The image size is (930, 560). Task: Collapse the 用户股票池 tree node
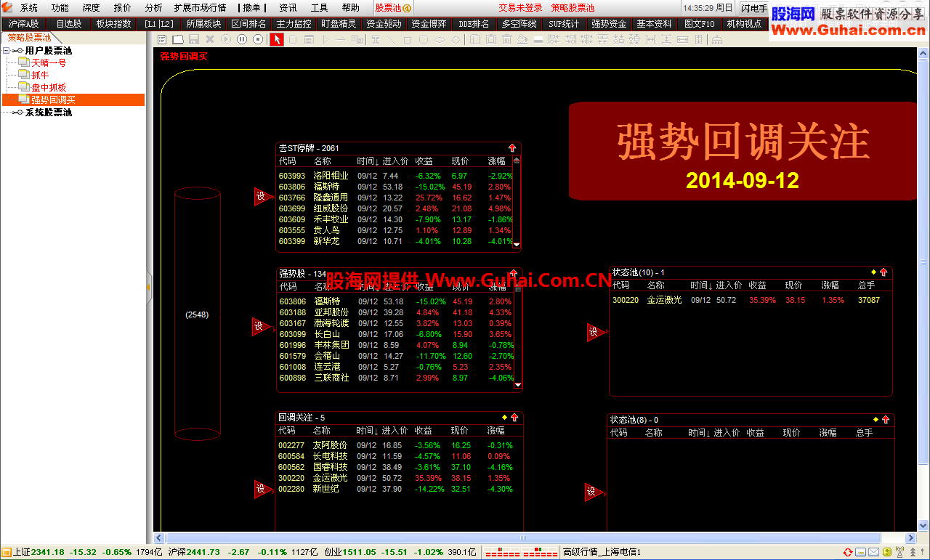[x=7, y=51]
